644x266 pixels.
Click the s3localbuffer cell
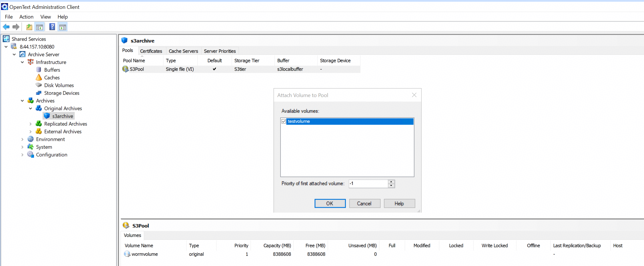click(x=290, y=69)
